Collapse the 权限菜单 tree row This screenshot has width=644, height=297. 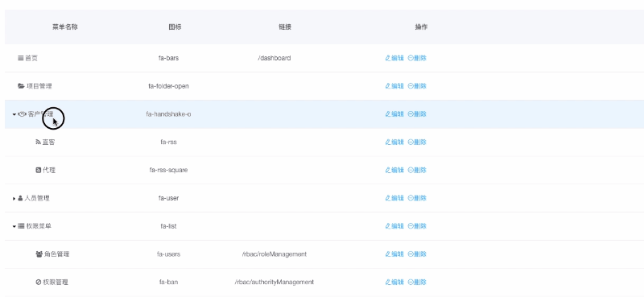coord(14,226)
